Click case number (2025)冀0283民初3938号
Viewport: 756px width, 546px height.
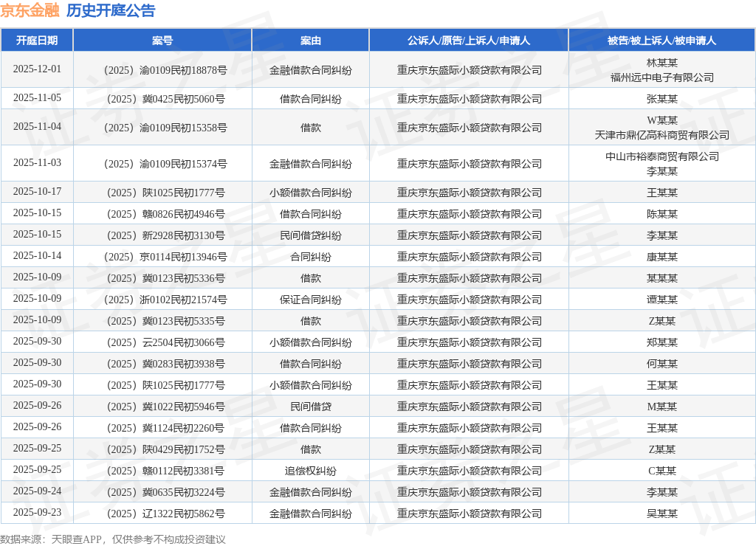click(x=165, y=364)
